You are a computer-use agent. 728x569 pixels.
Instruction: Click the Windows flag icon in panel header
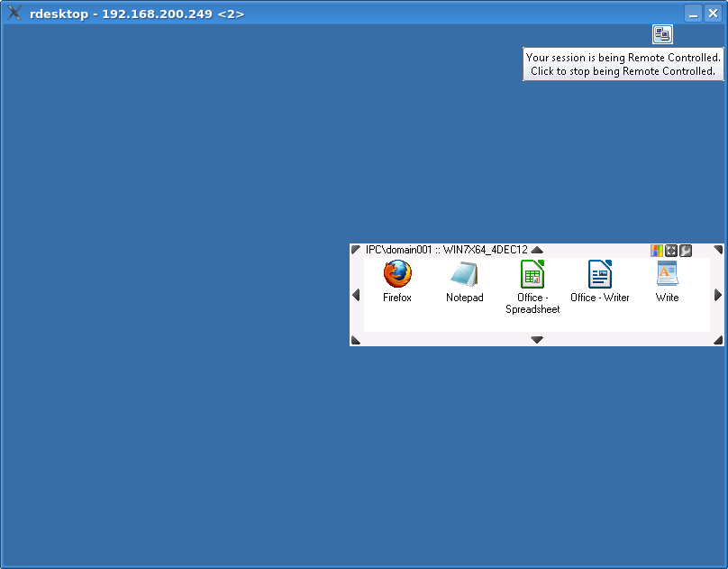657,251
